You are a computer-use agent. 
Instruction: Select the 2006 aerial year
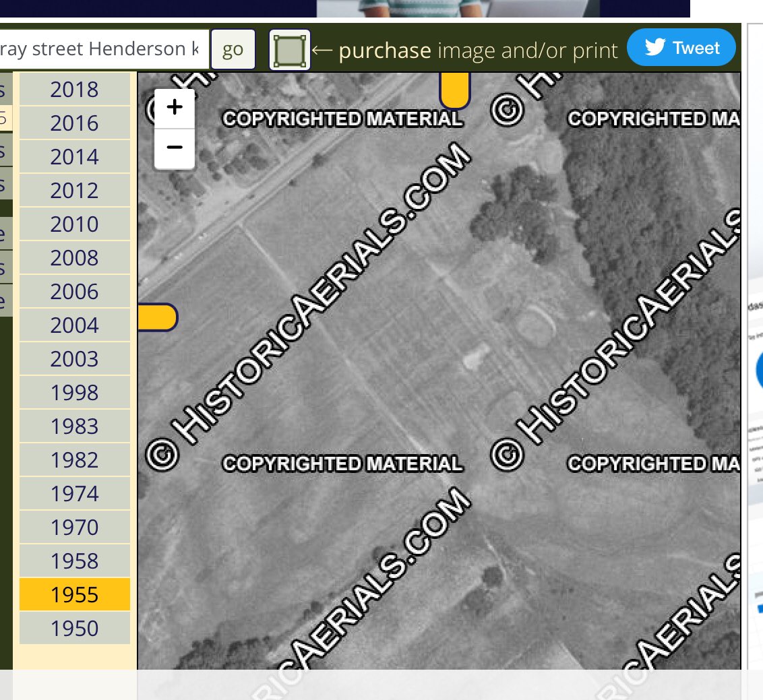(x=74, y=291)
